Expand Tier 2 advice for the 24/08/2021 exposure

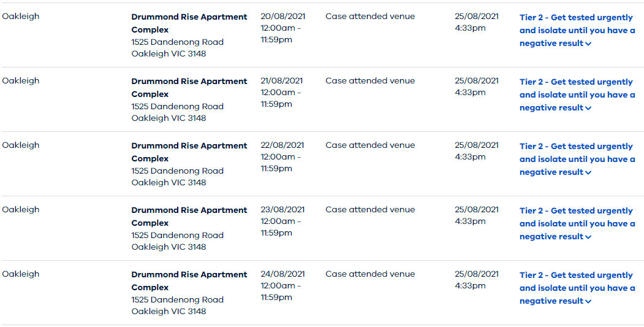click(x=576, y=288)
